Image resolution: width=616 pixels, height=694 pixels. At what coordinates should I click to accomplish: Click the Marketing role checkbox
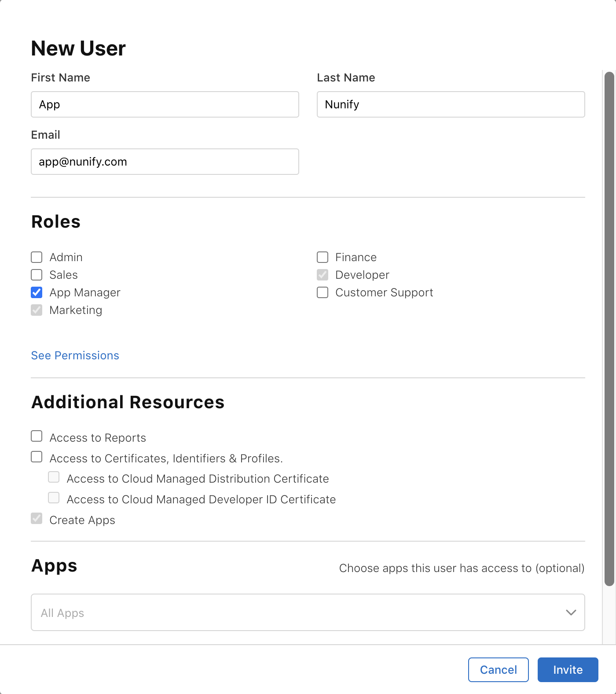click(37, 310)
